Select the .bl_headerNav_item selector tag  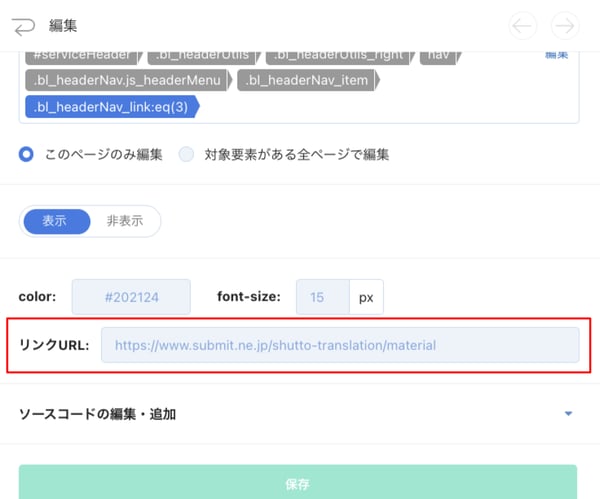(x=308, y=80)
